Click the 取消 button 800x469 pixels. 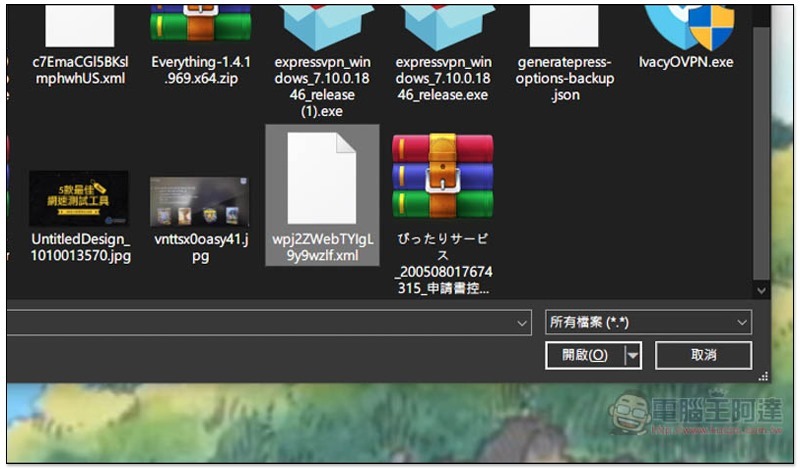point(704,355)
